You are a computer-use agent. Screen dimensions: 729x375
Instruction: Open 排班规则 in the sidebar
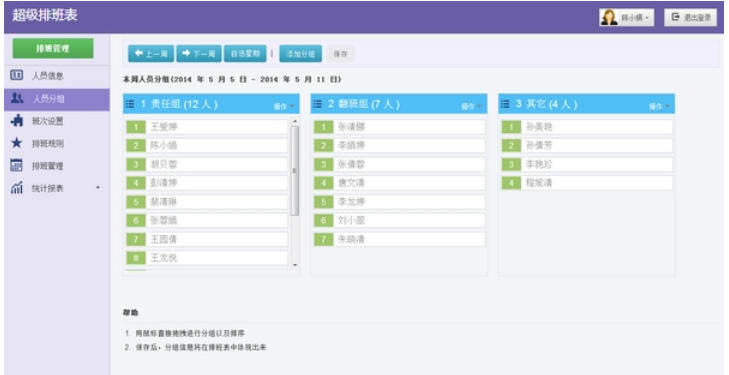57,143
